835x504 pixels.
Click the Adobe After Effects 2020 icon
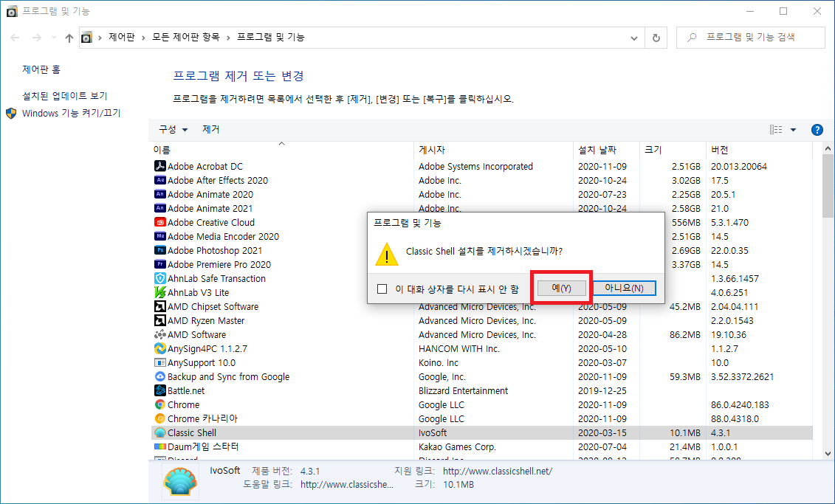(x=159, y=180)
